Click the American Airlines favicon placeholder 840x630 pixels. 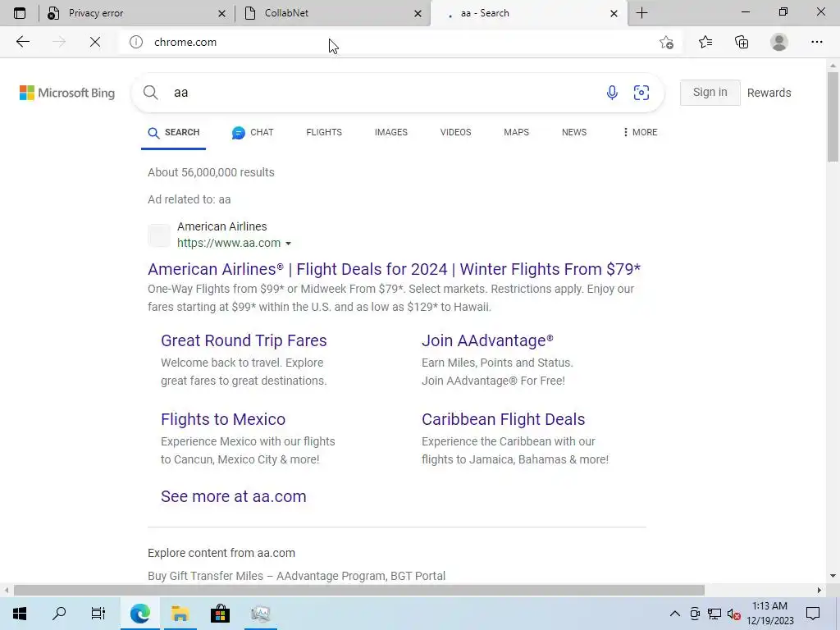click(x=159, y=235)
